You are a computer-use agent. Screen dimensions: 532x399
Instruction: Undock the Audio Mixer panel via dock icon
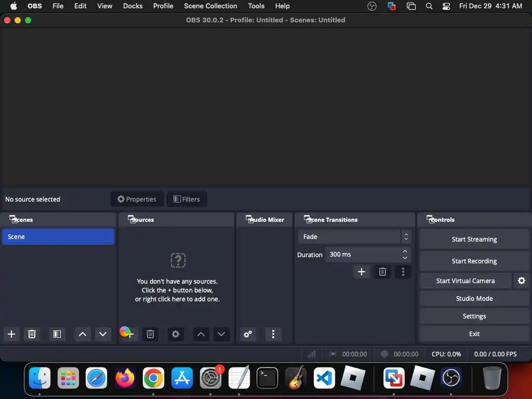point(249,219)
